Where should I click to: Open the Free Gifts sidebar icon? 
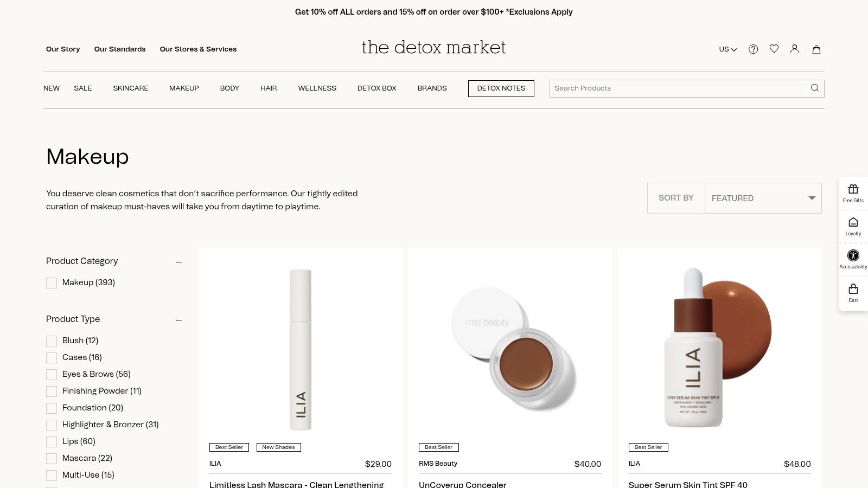[x=853, y=194]
